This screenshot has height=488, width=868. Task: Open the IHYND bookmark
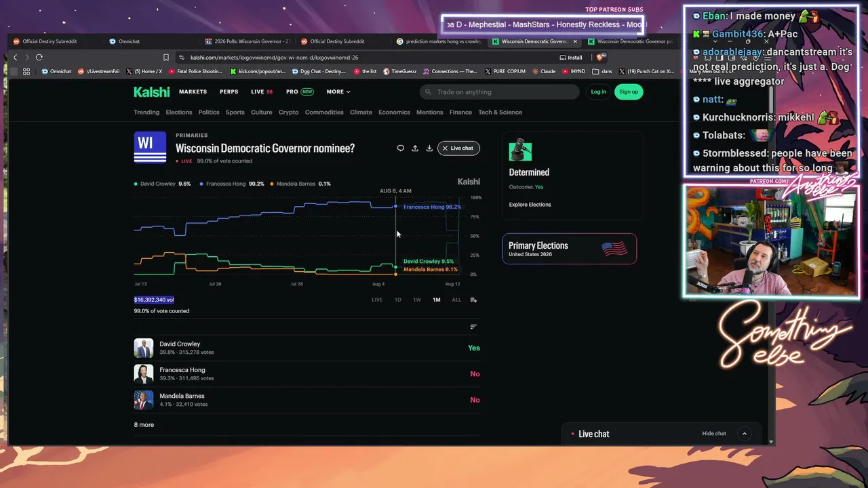[x=573, y=71]
